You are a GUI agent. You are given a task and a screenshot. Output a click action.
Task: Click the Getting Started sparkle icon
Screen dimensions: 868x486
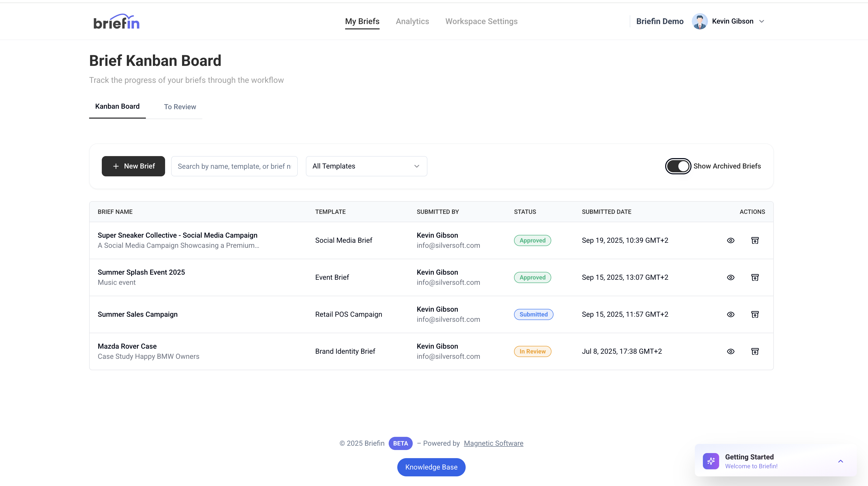pyautogui.click(x=711, y=461)
